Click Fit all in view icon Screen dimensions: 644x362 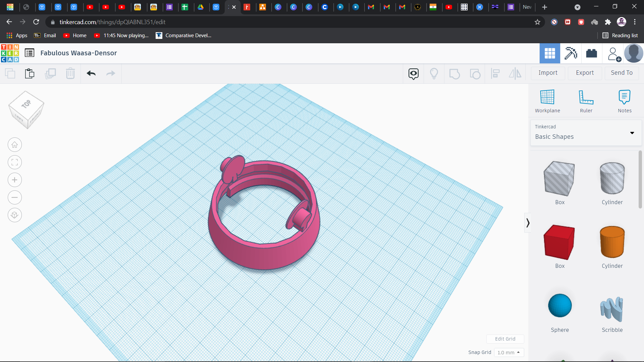coord(15,163)
